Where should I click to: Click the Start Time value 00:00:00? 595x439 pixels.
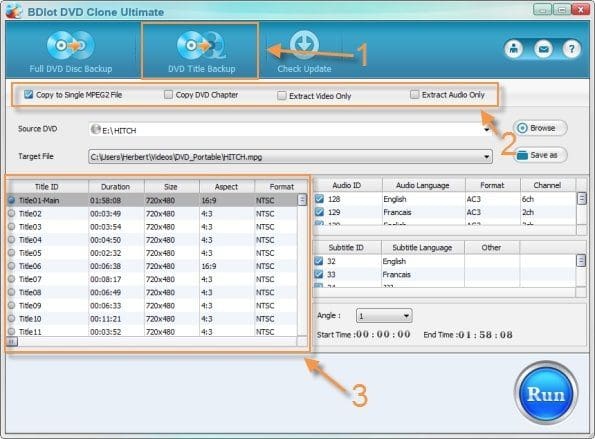coord(383,334)
